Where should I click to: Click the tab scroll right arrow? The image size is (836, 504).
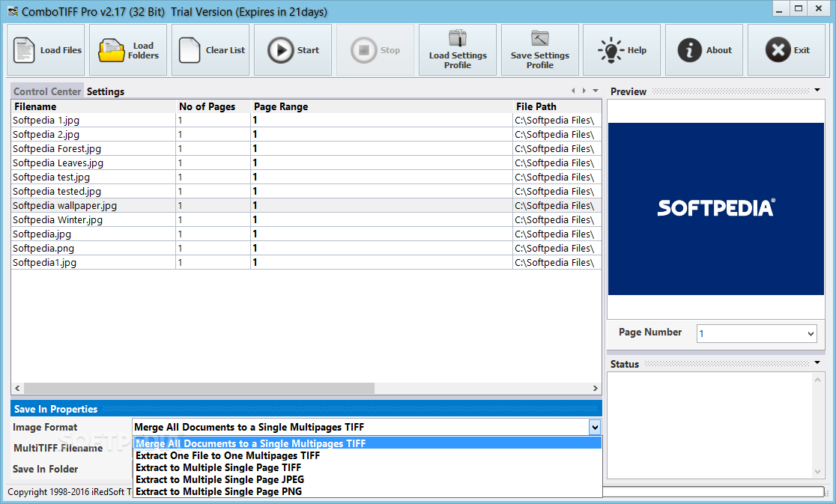point(584,91)
